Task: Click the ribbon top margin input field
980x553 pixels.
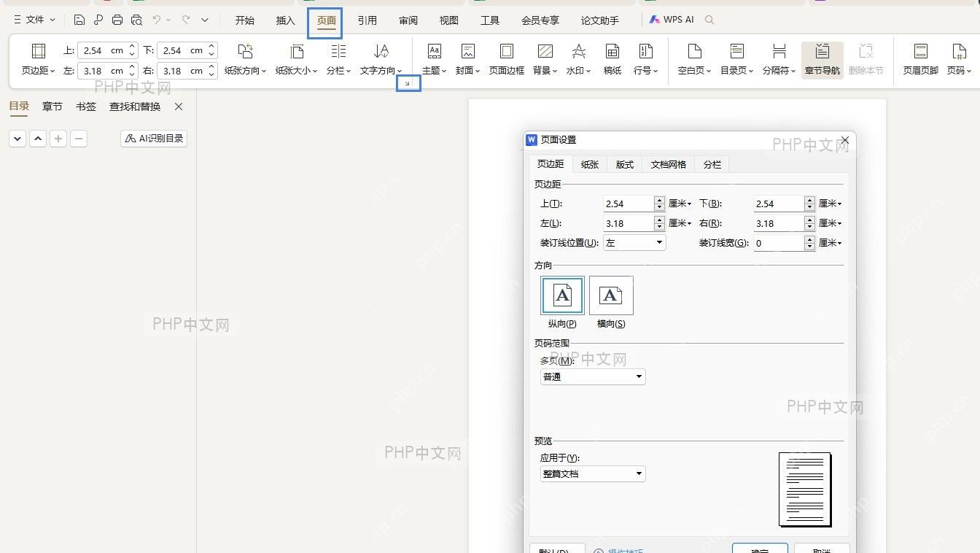Action: pos(103,50)
